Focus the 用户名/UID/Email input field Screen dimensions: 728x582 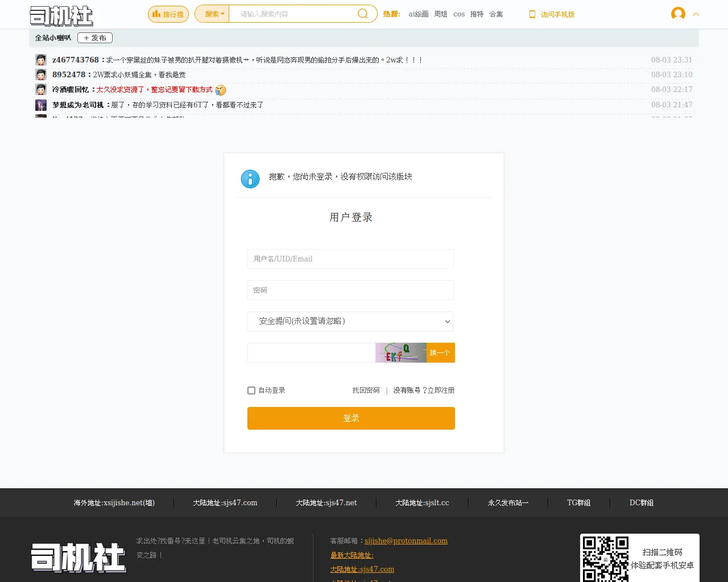pyautogui.click(x=350, y=259)
